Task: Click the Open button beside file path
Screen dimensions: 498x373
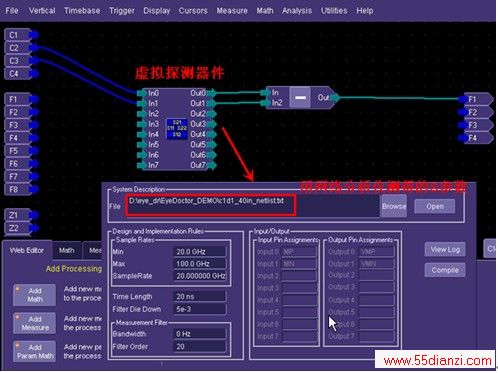Action: click(x=435, y=206)
